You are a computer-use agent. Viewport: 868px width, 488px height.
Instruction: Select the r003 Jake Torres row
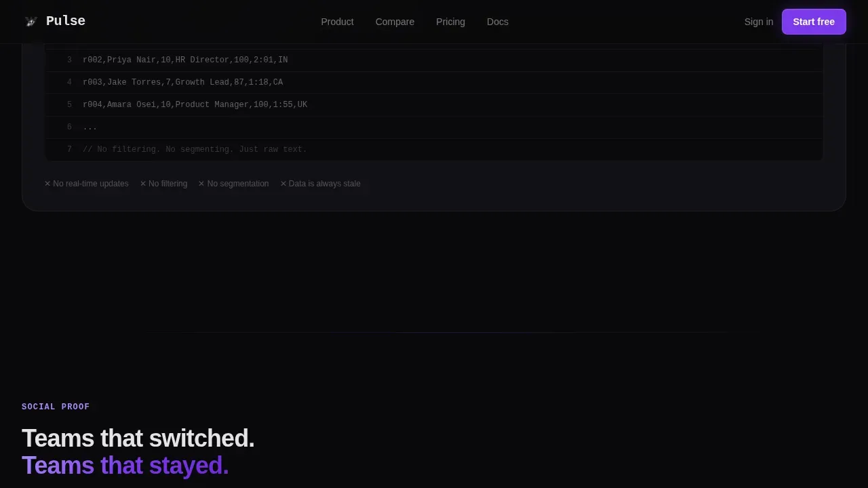(x=434, y=83)
